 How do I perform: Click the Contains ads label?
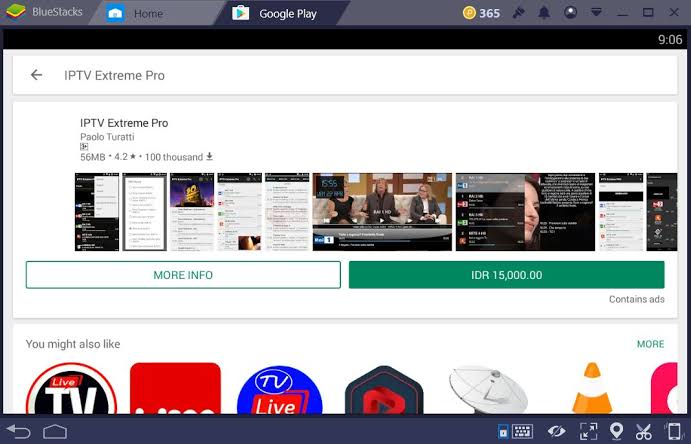636,300
